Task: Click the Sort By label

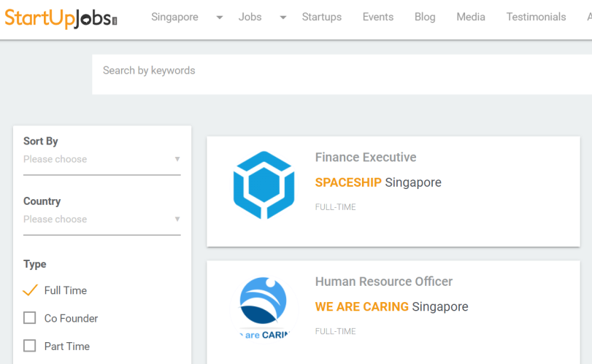Action: pos(41,141)
